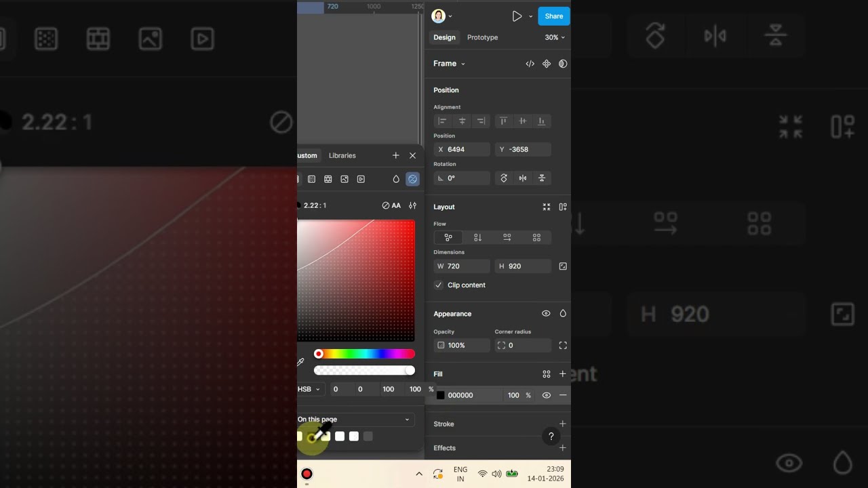Viewport: 868px width, 488px height.
Task: Select the video fill type in the color picker
Action: pyautogui.click(x=361, y=179)
